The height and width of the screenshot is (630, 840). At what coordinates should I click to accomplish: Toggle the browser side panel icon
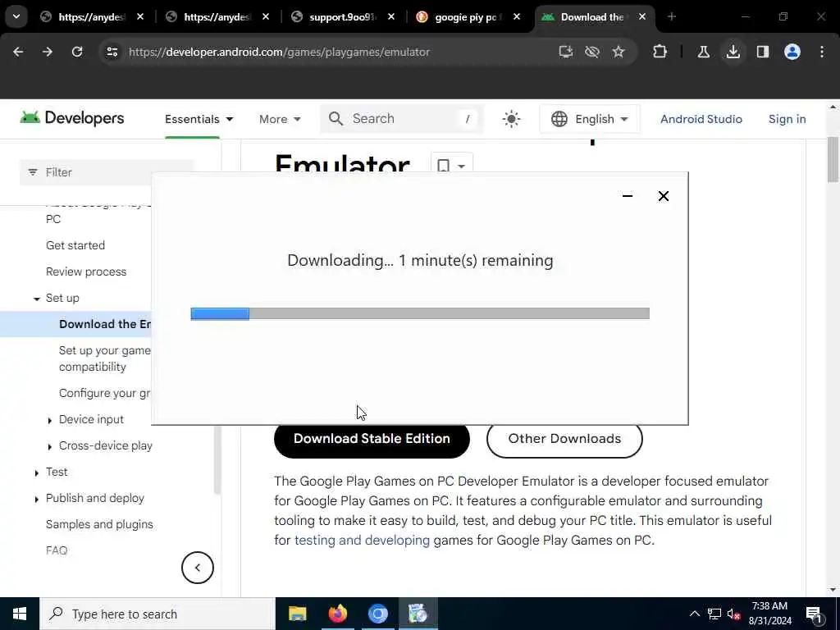pos(762,52)
